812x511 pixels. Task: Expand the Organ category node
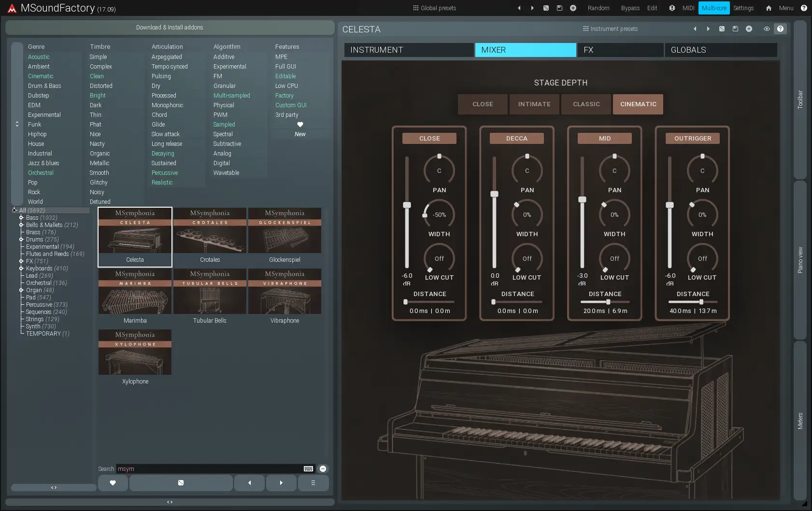click(21, 290)
